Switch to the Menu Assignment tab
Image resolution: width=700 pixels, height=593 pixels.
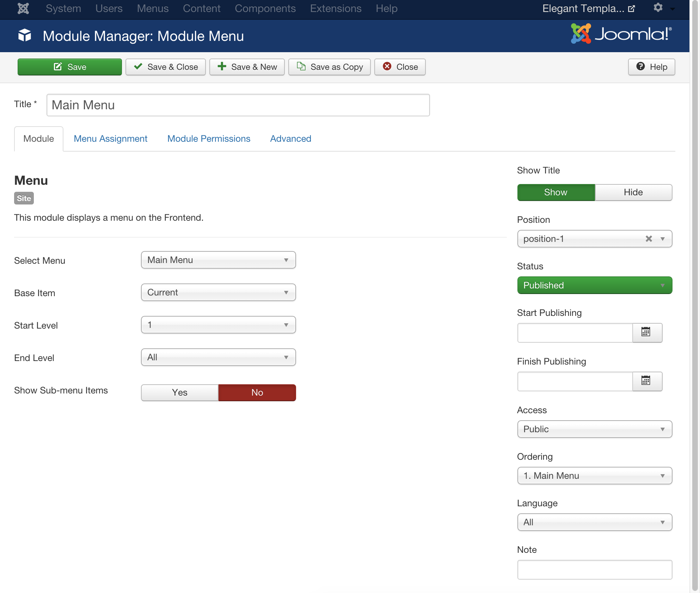(x=110, y=139)
